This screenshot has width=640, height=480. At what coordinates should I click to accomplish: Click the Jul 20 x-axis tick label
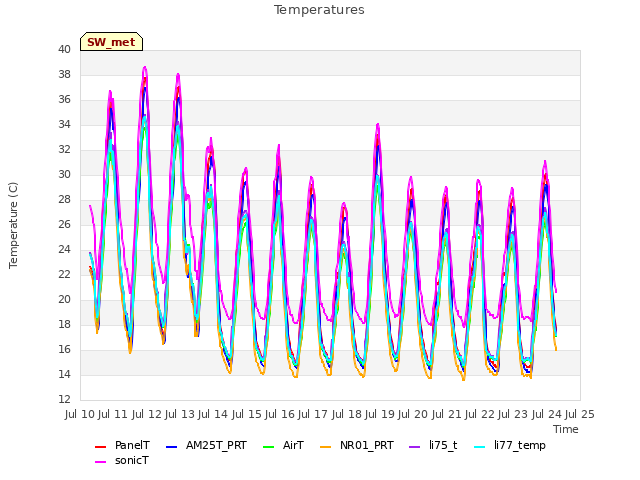[413, 414]
